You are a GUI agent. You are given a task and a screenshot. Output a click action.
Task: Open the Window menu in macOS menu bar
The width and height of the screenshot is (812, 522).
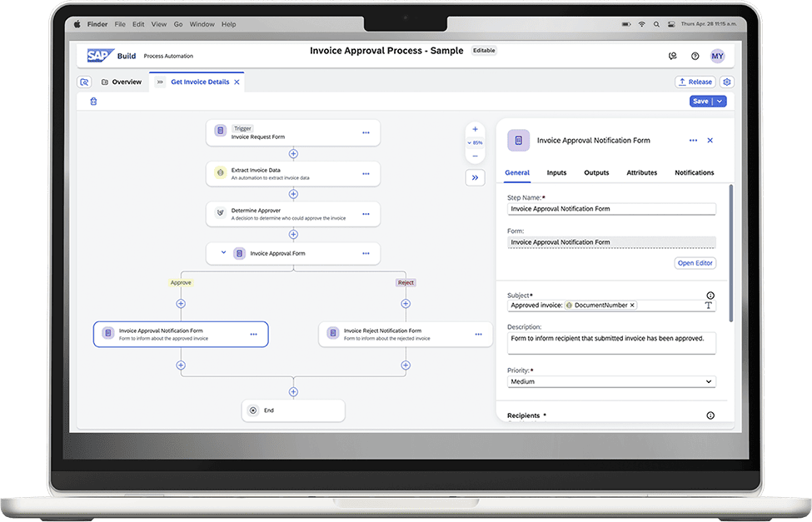pyautogui.click(x=202, y=25)
